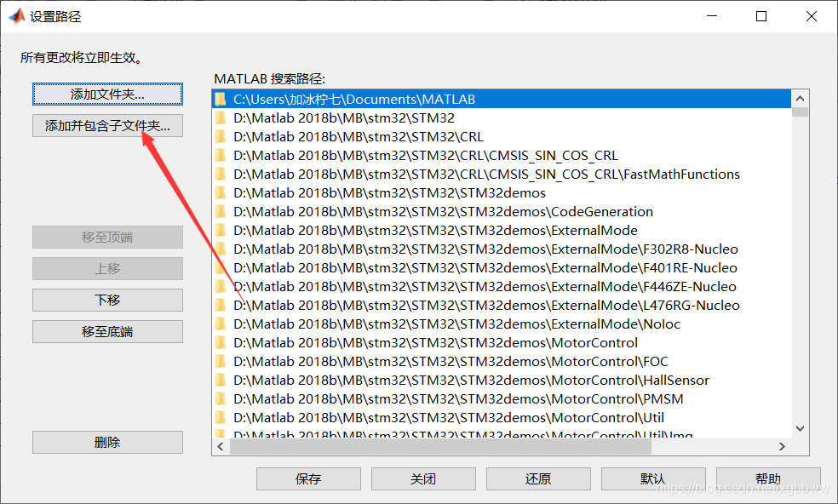The width and height of the screenshot is (838, 504).
Task: Click the 关闭 button
Action: tap(423, 478)
